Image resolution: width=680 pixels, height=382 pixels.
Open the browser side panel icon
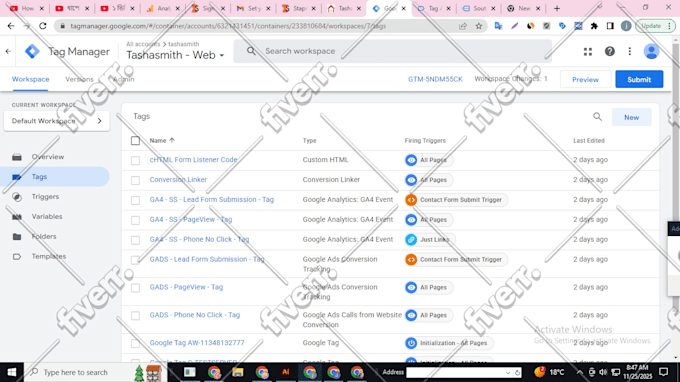click(x=610, y=26)
